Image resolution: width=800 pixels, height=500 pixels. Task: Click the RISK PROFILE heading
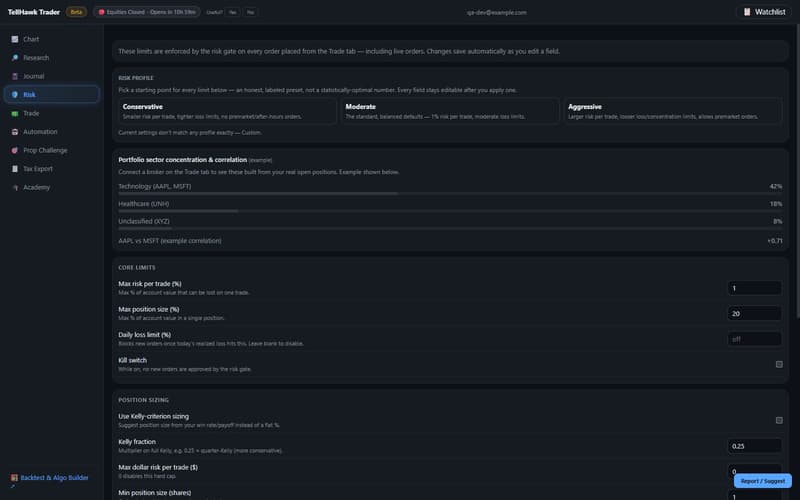coord(136,78)
